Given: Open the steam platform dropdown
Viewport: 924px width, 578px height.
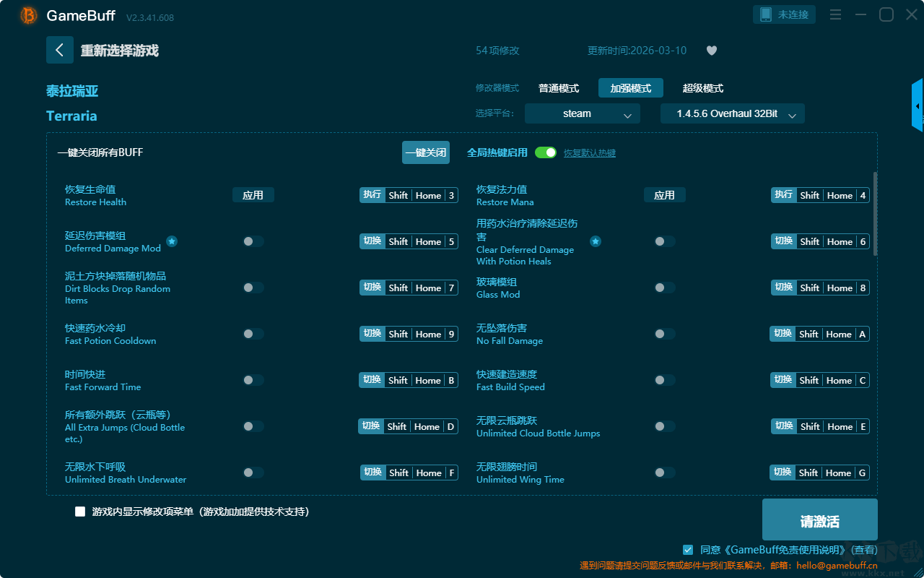Looking at the screenshot, I should click(x=583, y=113).
